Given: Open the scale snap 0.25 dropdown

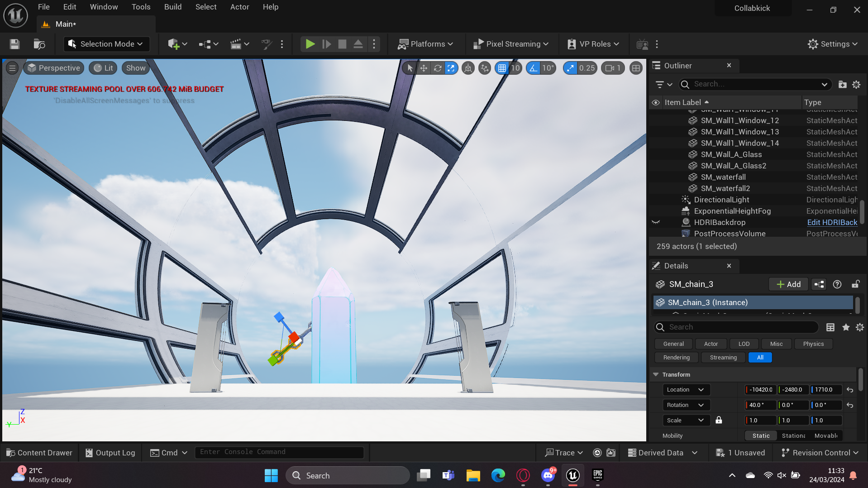Looking at the screenshot, I should tap(587, 68).
